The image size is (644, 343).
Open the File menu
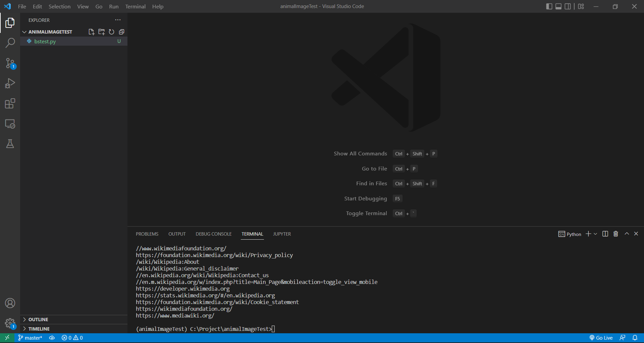coord(22,6)
